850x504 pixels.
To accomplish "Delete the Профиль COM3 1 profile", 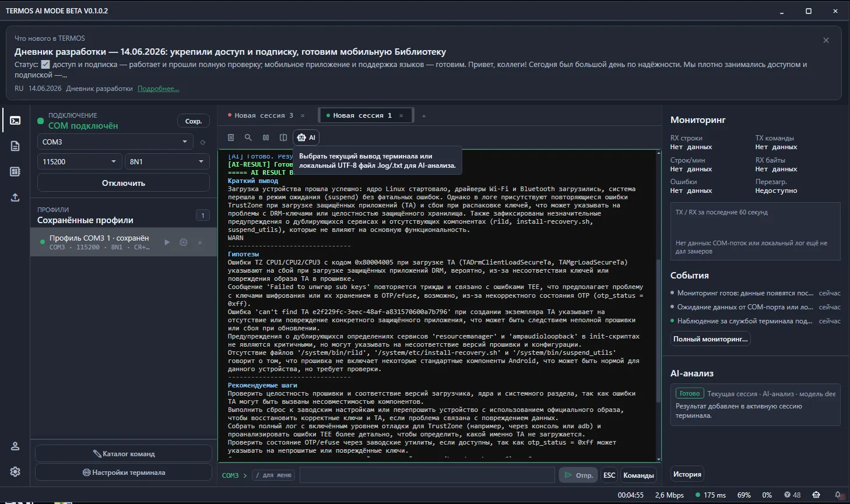I will pos(200,242).
